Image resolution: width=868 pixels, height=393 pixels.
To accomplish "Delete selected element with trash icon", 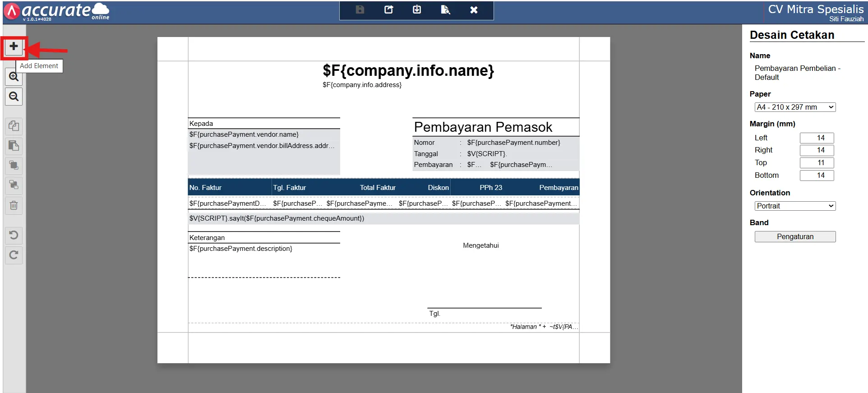I will [x=14, y=205].
